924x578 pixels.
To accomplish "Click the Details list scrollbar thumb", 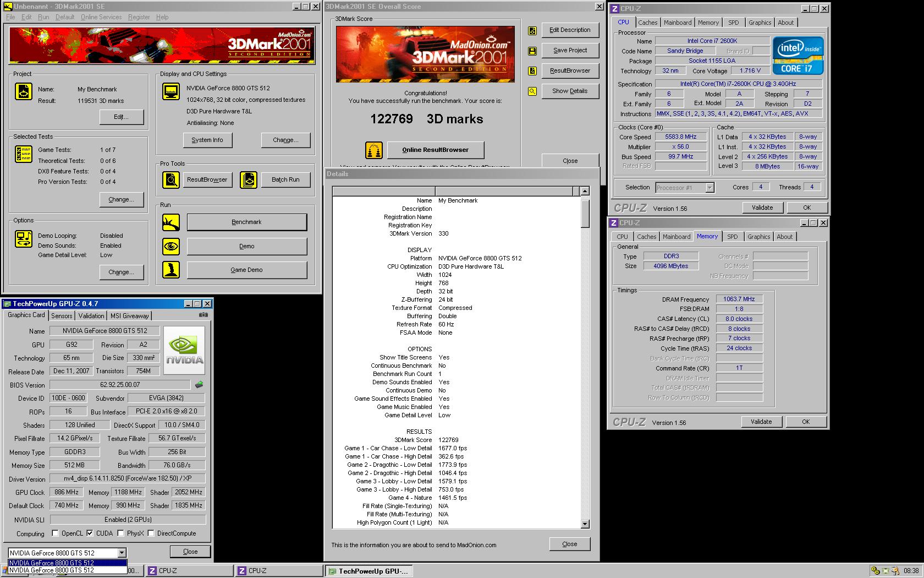I will pos(585,212).
